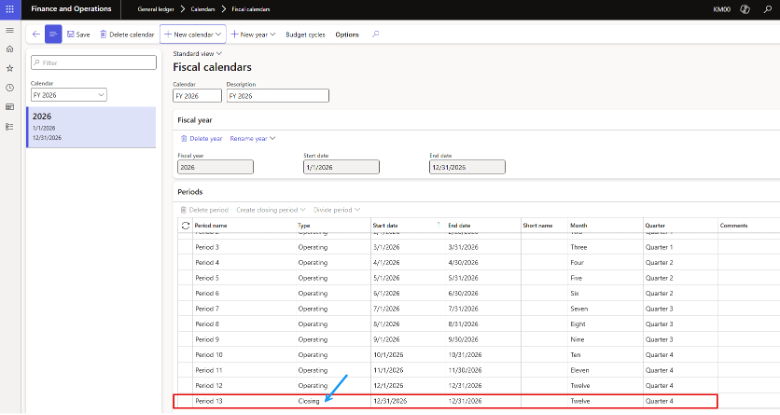Open global search icon in the top bar
Image resolution: width=780 pixels, height=415 pixels.
pyautogui.click(x=768, y=9)
